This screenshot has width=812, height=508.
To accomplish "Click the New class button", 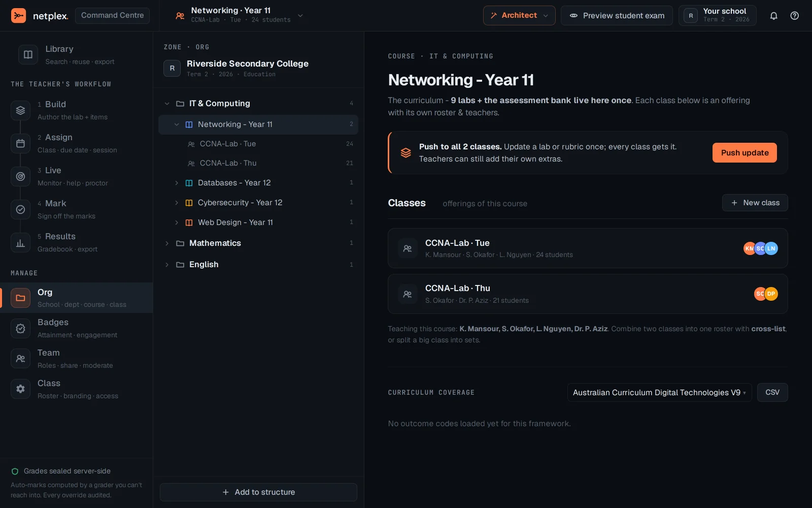I will [x=755, y=203].
